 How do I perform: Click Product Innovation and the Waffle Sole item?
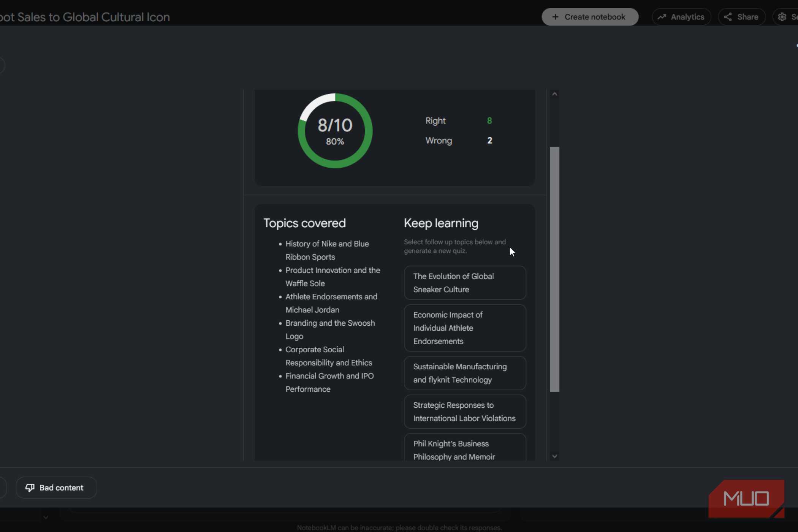point(332,277)
